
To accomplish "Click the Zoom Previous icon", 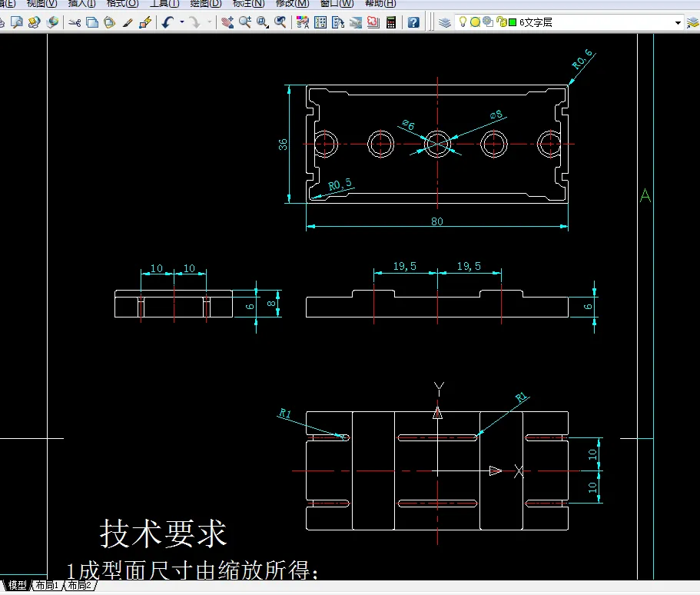I will (x=280, y=22).
